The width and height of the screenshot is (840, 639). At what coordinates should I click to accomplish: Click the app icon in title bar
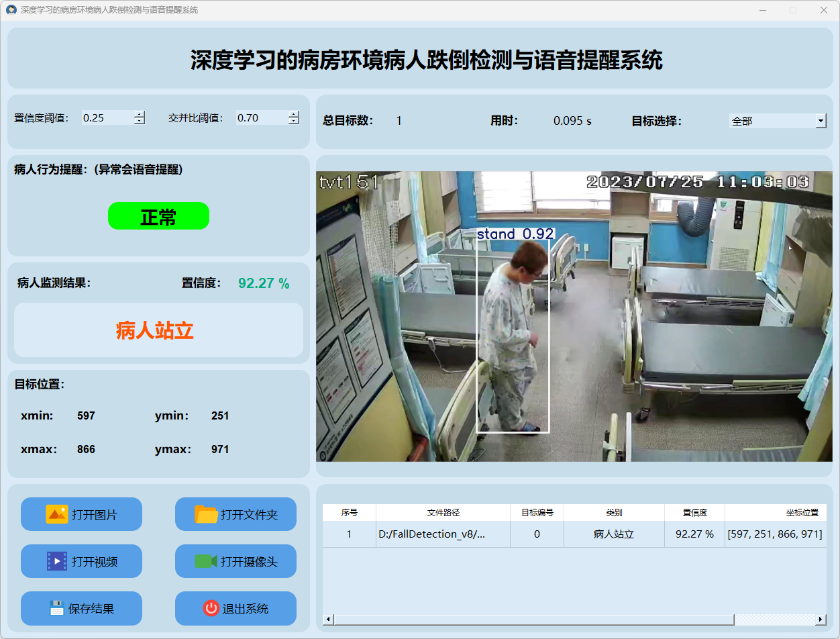11,10
